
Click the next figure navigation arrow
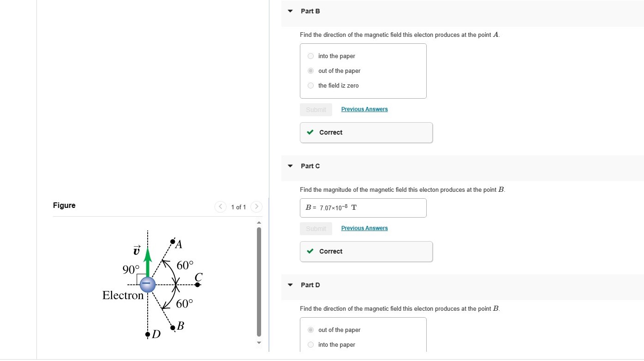click(256, 207)
